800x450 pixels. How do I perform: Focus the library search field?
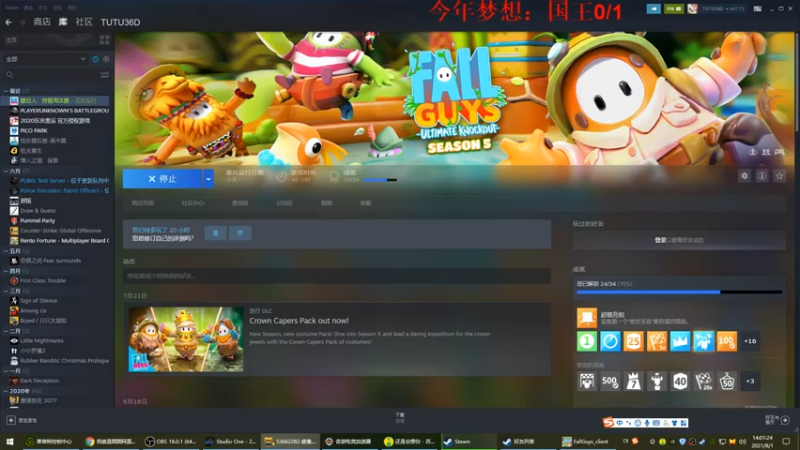tap(51, 75)
